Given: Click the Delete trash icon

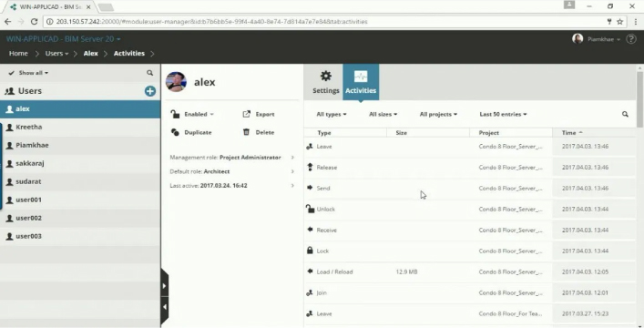Looking at the screenshot, I should (x=247, y=132).
